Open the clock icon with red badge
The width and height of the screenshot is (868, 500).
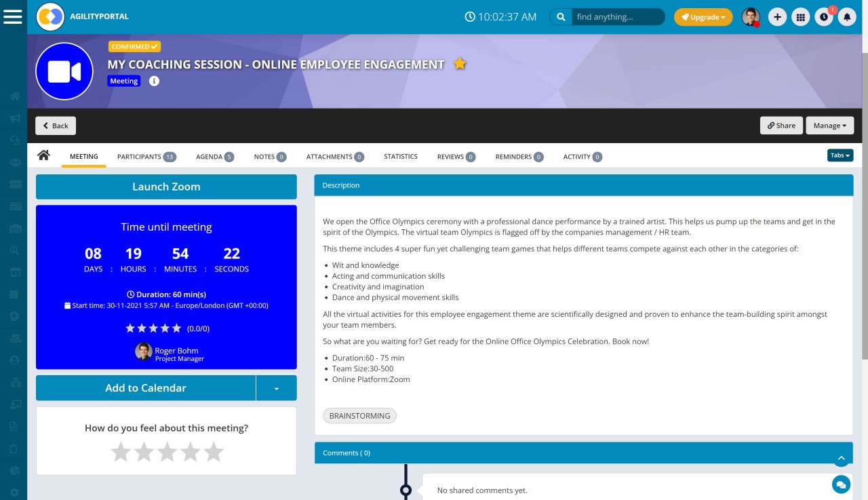823,17
